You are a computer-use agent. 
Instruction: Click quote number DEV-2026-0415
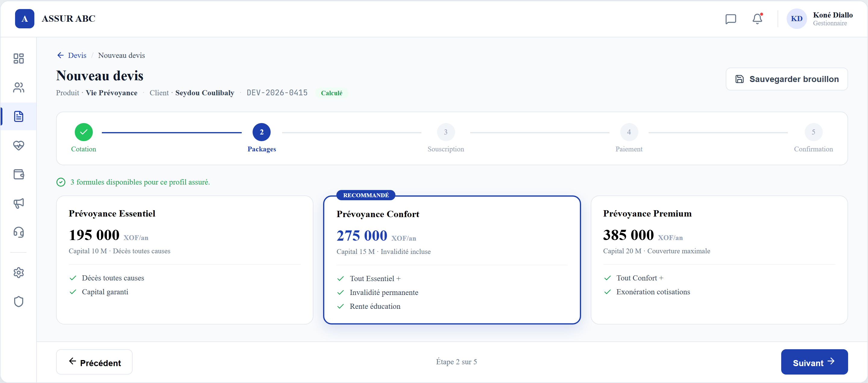click(277, 93)
